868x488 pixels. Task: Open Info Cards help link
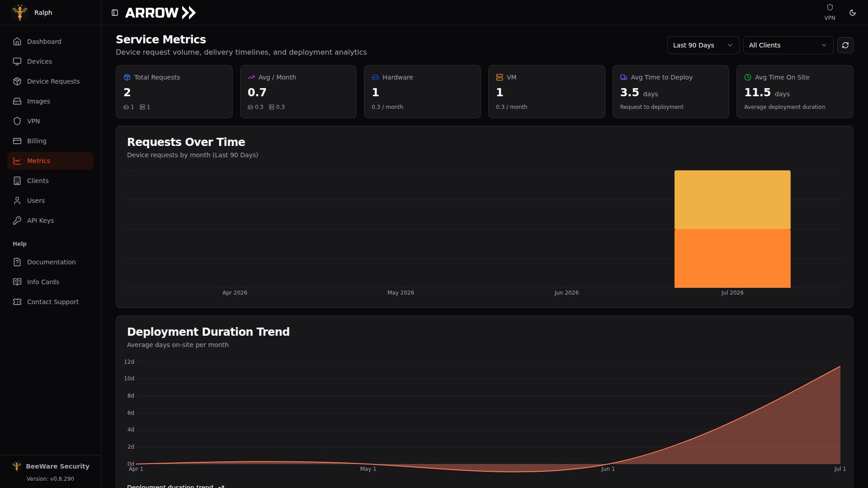50,282
